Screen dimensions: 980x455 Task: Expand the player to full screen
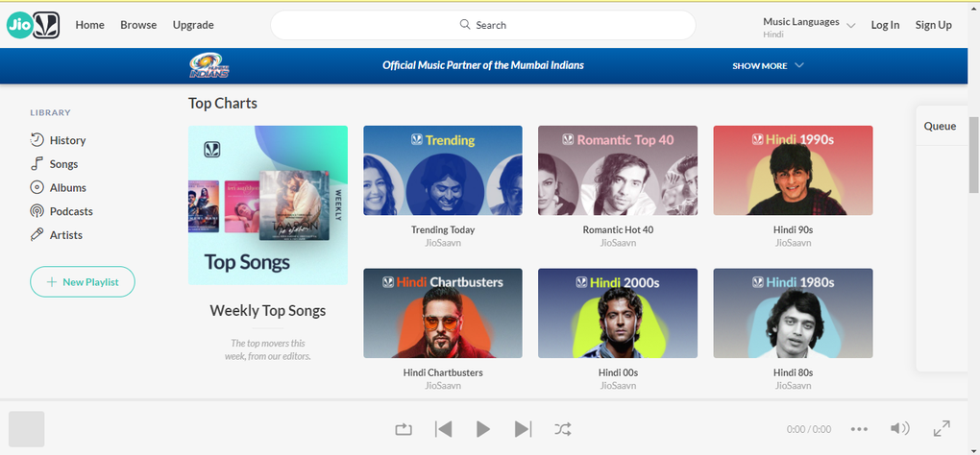point(942,429)
